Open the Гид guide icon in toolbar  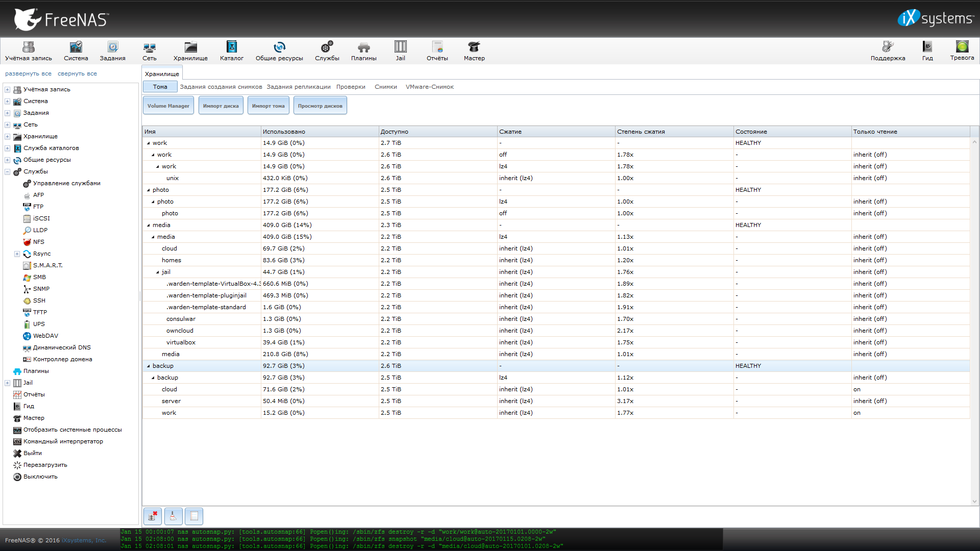point(927,51)
